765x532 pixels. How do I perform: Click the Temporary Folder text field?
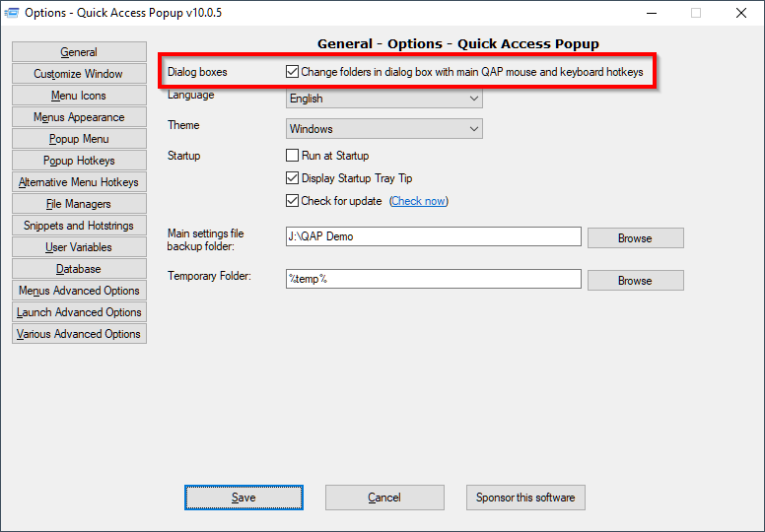click(433, 280)
